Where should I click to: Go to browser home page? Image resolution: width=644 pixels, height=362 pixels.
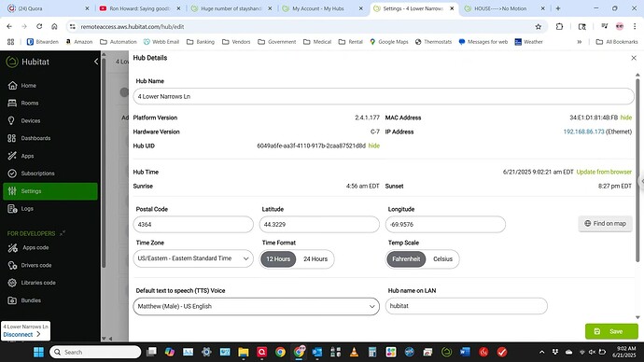click(54, 26)
